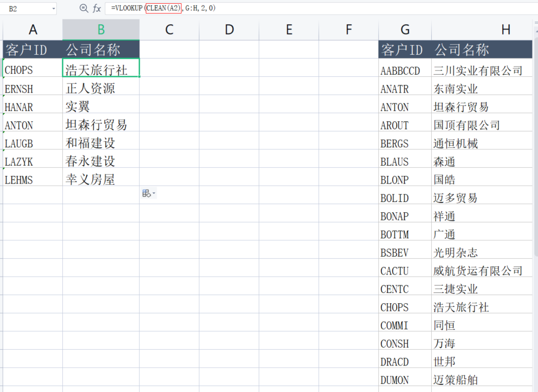
Task: Select cell containing 和福建设
Action: point(101,140)
